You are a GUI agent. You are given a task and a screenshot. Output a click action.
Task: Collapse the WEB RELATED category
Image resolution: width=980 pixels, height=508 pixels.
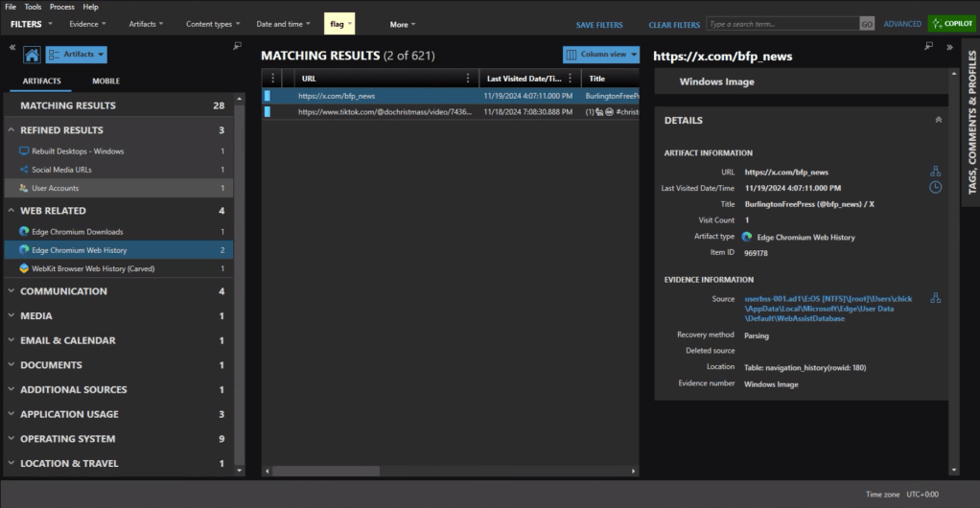pos(12,211)
